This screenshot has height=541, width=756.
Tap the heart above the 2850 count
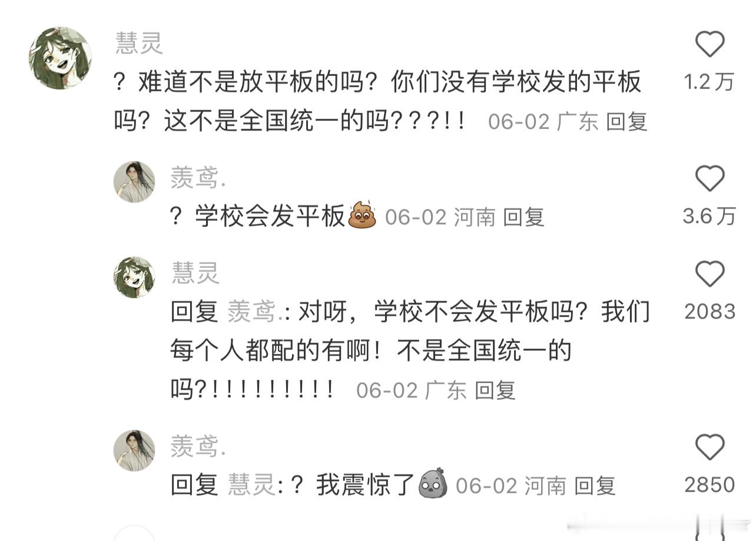pyautogui.click(x=709, y=448)
